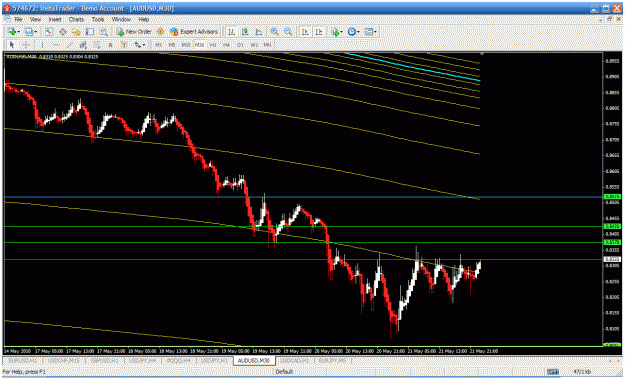Image resolution: width=625 pixels, height=378 pixels.
Task: Switch to M1 timeframe
Action: point(158,45)
